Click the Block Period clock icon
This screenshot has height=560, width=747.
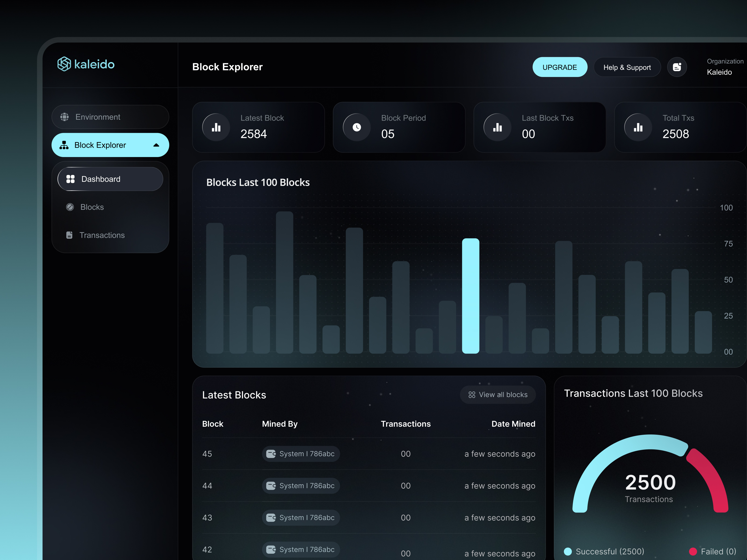(x=357, y=127)
